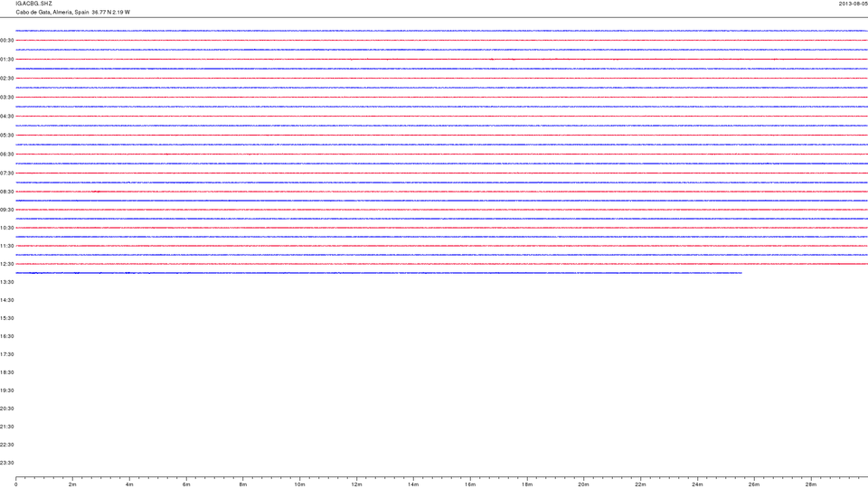
Task: Select the 07:30 time label
Action: pyautogui.click(x=6, y=174)
